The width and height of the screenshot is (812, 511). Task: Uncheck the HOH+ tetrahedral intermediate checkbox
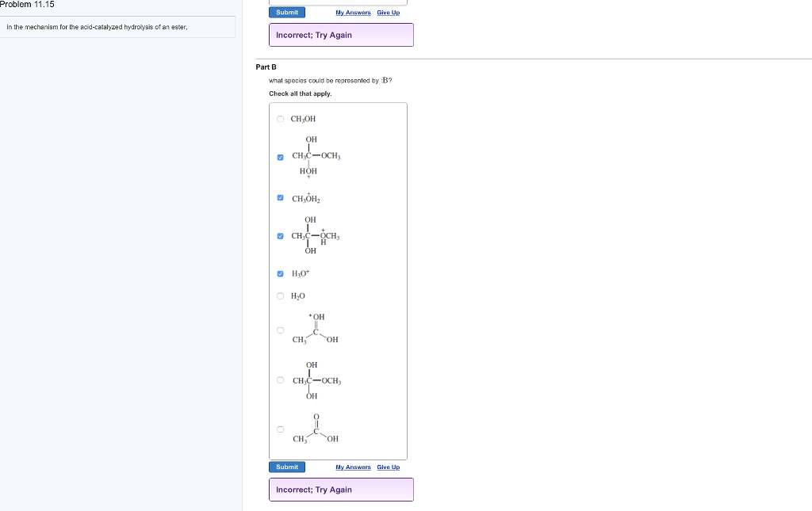[x=280, y=157]
